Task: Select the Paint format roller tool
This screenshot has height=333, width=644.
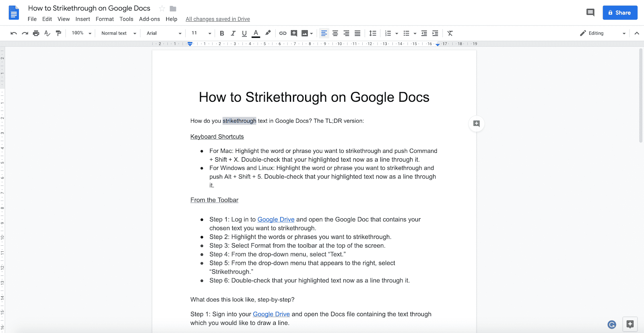Action: pos(58,33)
